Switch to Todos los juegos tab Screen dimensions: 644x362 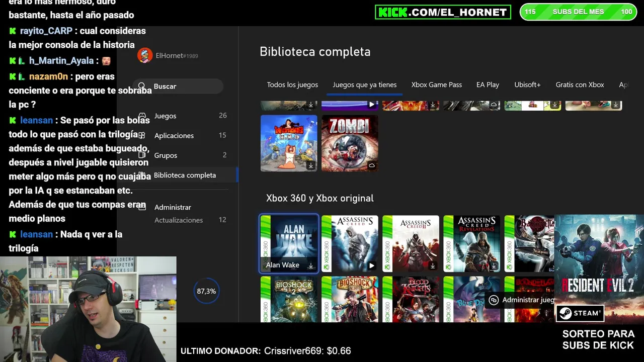pos(292,84)
